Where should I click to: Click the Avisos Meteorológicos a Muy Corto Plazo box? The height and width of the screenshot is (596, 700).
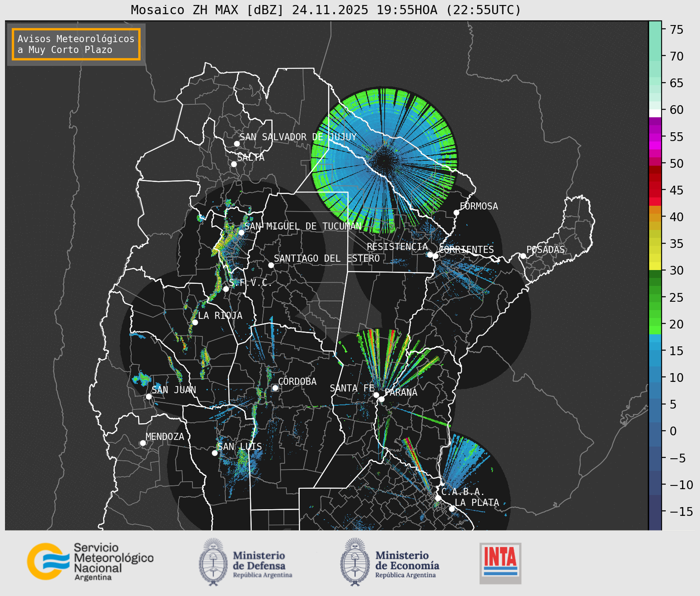76,44
